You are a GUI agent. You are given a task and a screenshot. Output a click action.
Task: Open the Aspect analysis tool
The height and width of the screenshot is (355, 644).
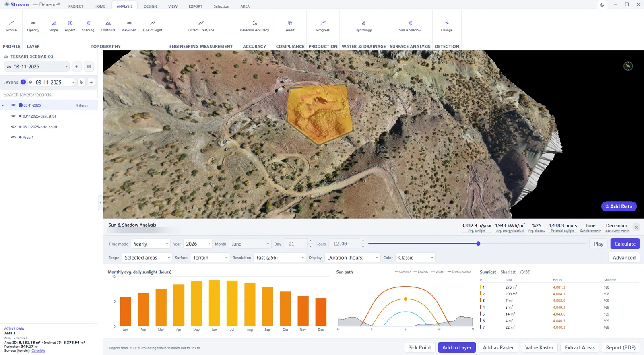(70, 26)
